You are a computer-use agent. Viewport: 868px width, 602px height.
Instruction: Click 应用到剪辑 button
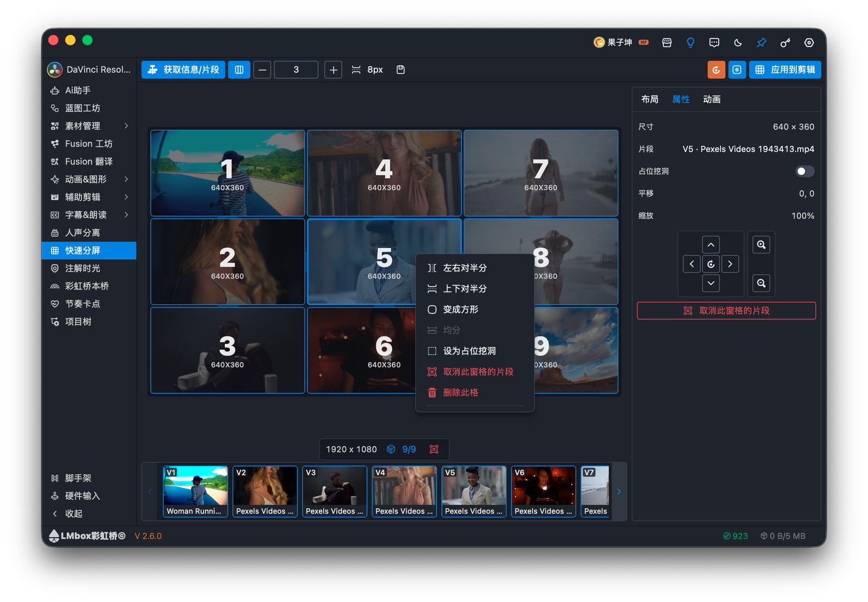pyautogui.click(x=785, y=69)
